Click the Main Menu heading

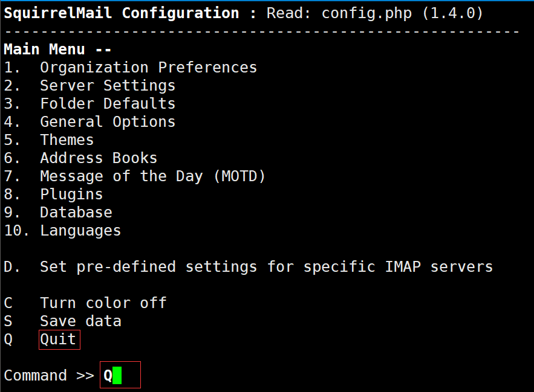57,50
